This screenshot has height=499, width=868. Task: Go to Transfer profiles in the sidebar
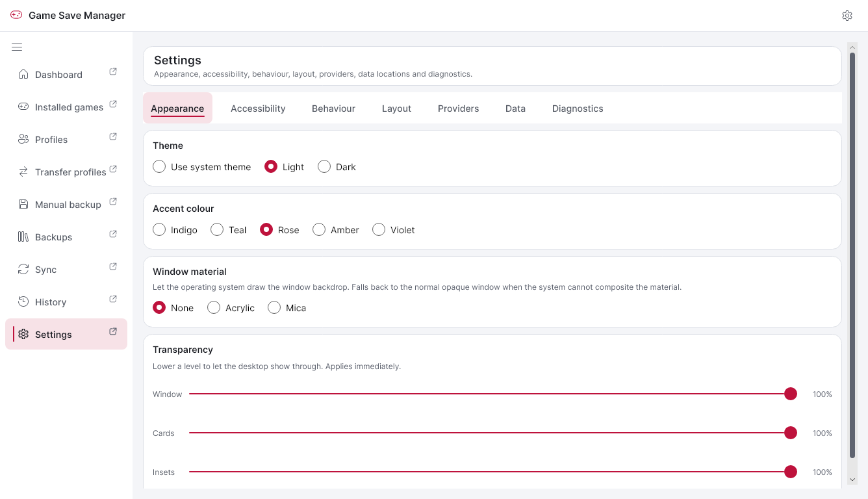point(66,172)
